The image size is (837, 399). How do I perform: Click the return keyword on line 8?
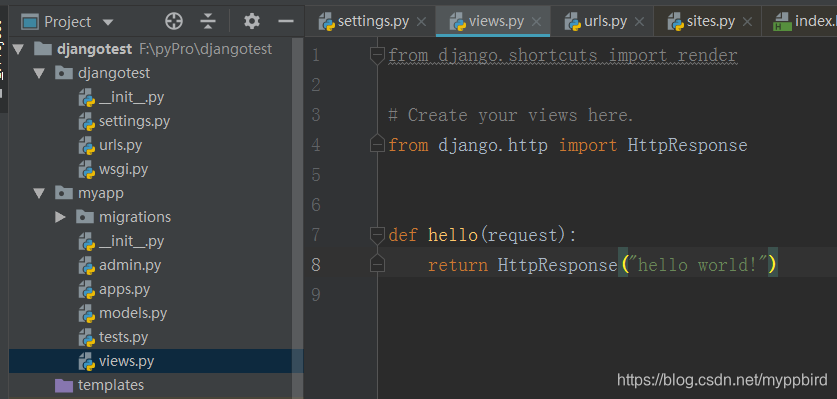tap(457, 265)
